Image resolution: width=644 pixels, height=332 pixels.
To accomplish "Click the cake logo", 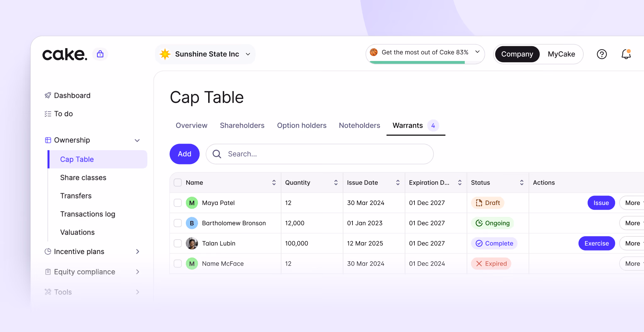I will 64,54.
